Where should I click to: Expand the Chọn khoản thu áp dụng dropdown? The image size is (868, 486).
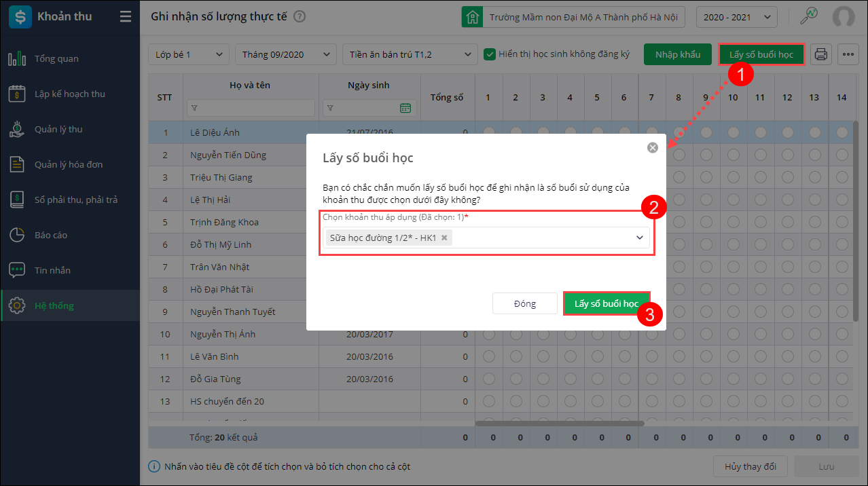pyautogui.click(x=639, y=238)
